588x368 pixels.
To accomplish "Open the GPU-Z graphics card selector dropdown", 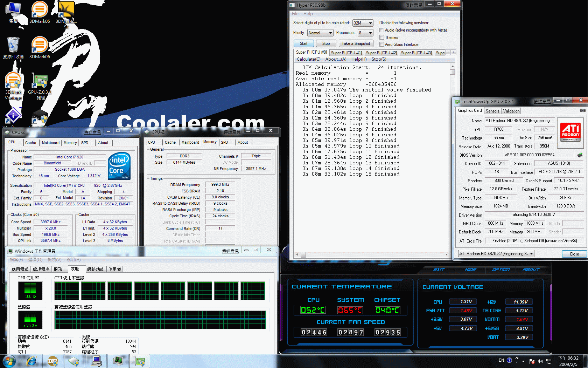I will click(496, 254).
